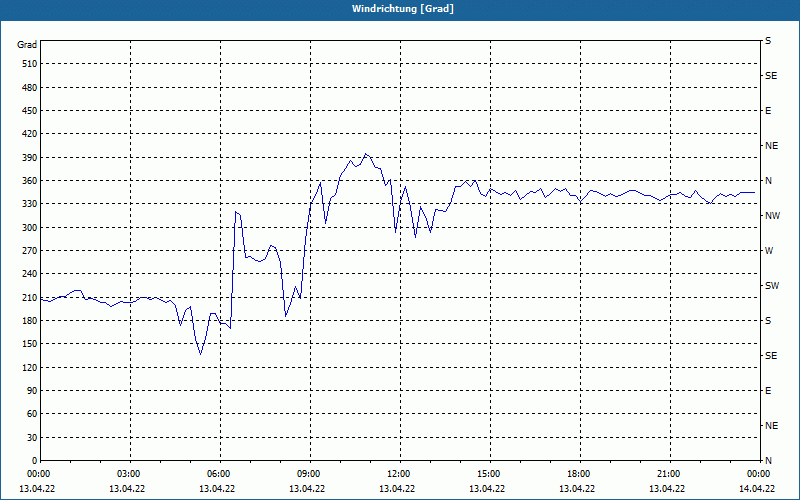Image resolution: width=800 pixels, height=500 pixels.
Task: Click the 18:00 time label
Action: (x=580, y=474)
